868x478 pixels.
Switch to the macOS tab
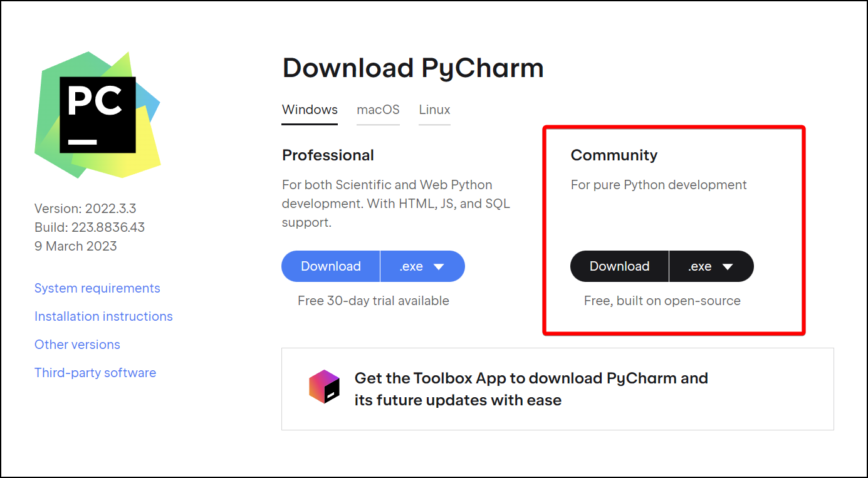click(378, 110)
